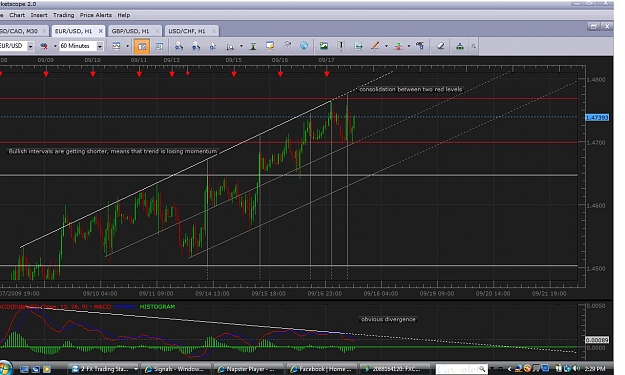The width and height of the screenshot is (625, 375).
Task: Click the periodicity icon beside symbol box
Action: click(x=44, y=46)
